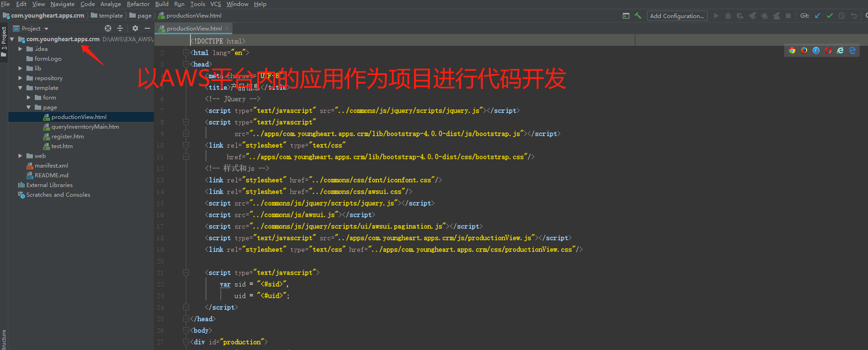Expand the lib folder arrow
The height and width of the screenshot is (350, 868).
20,68
